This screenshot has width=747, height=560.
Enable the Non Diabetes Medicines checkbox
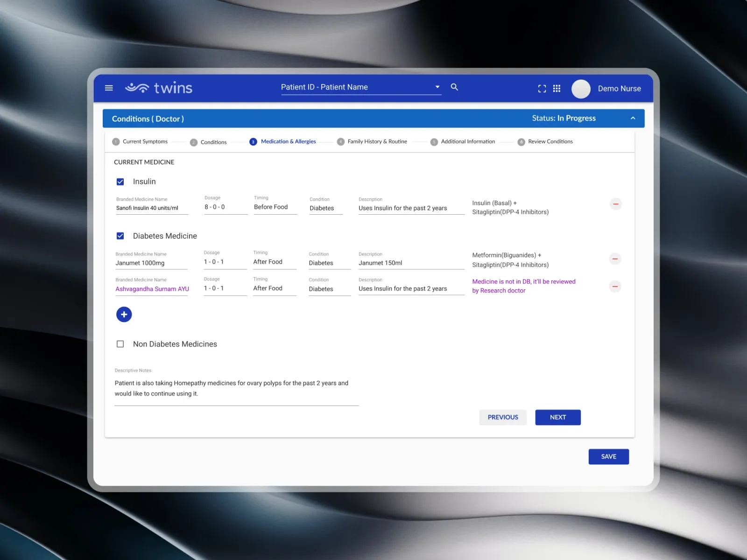click(120, 344)
